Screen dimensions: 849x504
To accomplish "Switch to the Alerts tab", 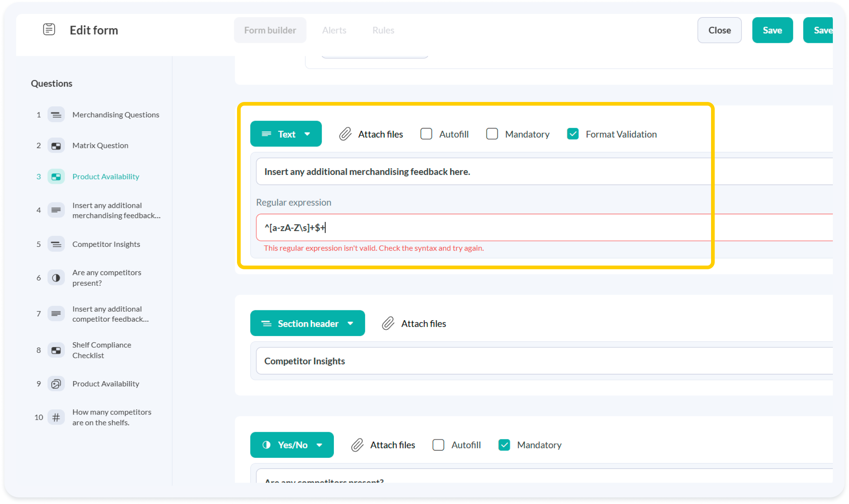I will coord(334,30).
